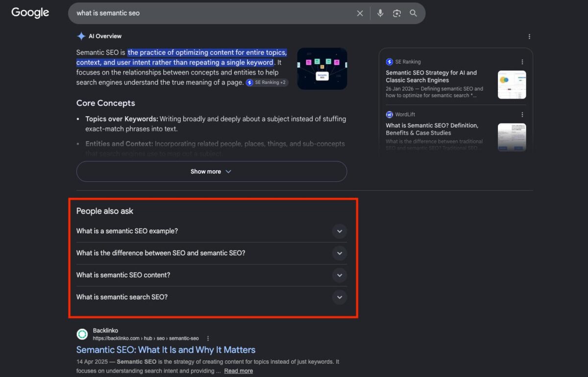
Task: Expand 'What is the difference between SEO and semantic SEO?'
Action: [212, 253]
